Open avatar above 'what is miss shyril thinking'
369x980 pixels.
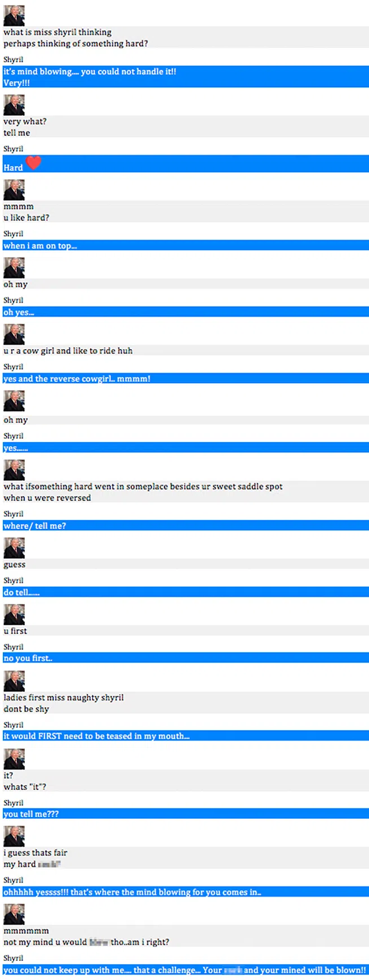tap(14, 16)
